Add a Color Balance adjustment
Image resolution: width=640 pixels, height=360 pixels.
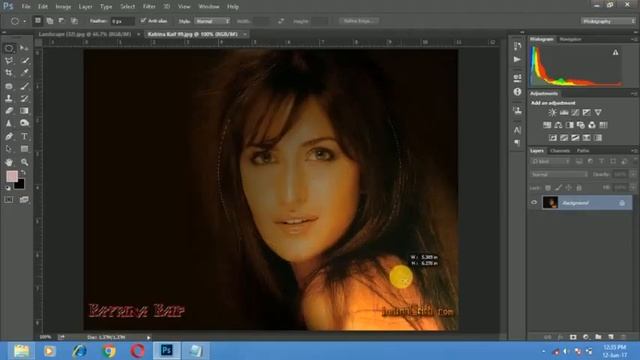pos(558,125)
